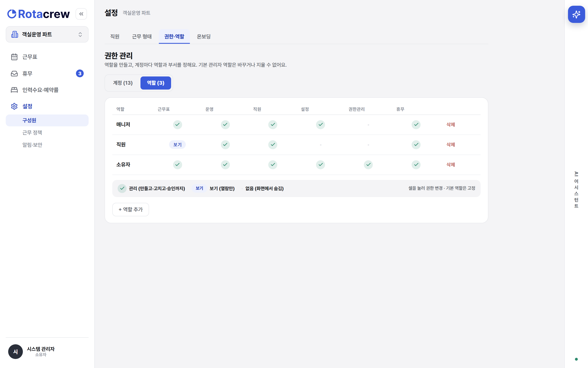Switch to the 근무 형태 tab
The image size is (588, 368).
pos(142,37)
